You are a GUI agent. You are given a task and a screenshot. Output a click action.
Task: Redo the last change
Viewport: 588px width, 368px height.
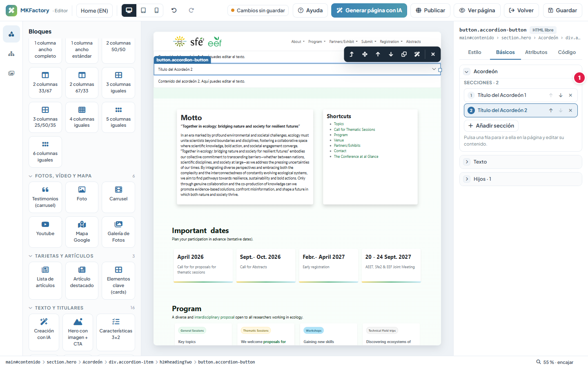(191, 10)
